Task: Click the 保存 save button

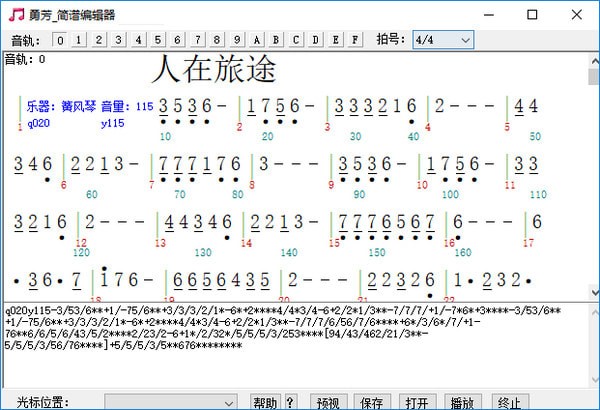Action: pos(372,402)
